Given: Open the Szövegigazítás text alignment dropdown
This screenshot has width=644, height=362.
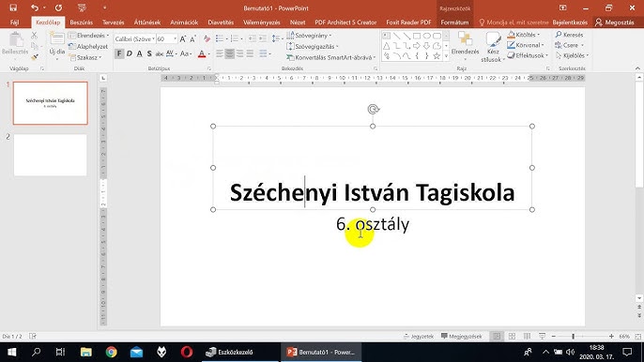Looking at the screenshot, I should tap(312, 46).
